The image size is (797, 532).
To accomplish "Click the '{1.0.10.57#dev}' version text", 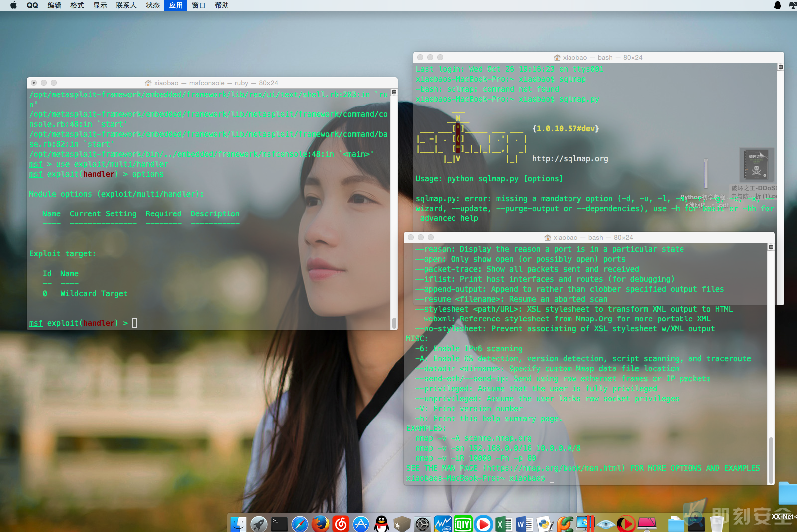I will coord(566,129).
